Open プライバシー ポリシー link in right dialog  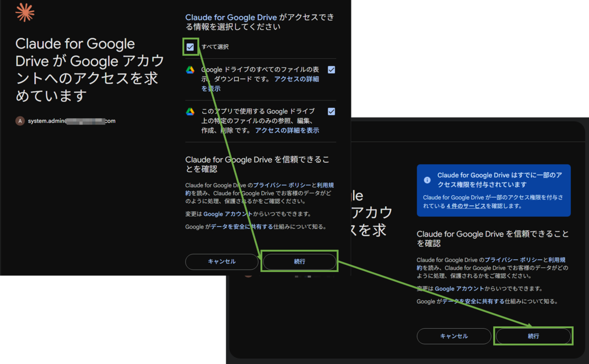point(514,260)
